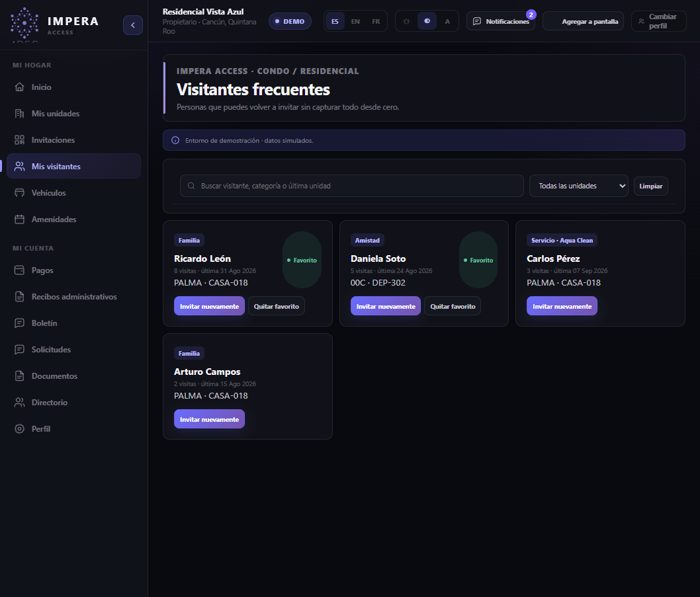This screenshot has width=700, height=597.
Task: Click the Cambiar perfil users icon
Action: click(641, 21)
